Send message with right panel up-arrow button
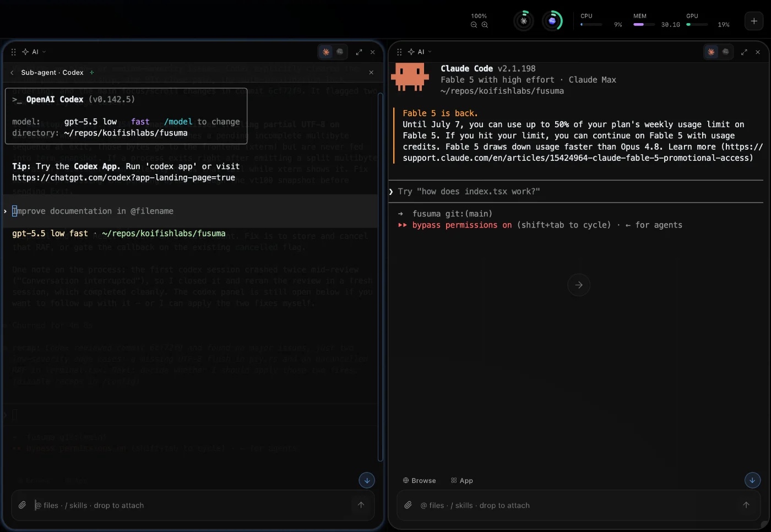The width and height of the screenshot is (771, 532). click(x=746, y=505)
